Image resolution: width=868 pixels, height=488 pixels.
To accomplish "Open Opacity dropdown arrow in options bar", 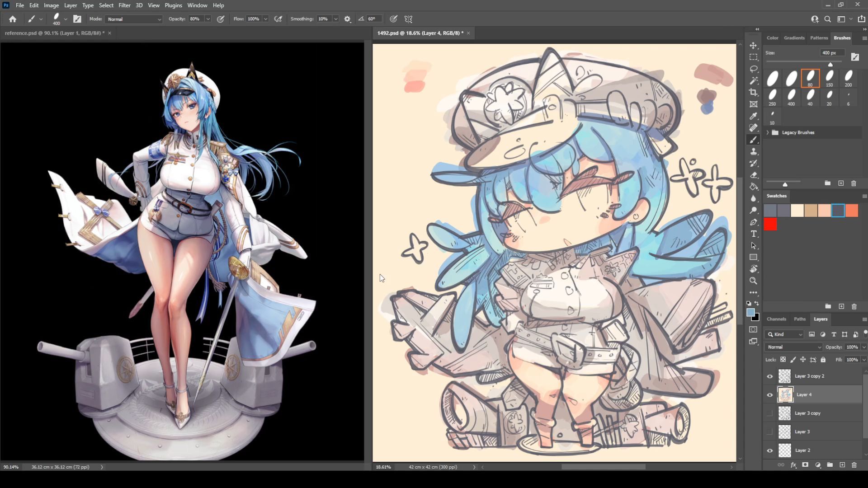I will click(x=208, y=19).
